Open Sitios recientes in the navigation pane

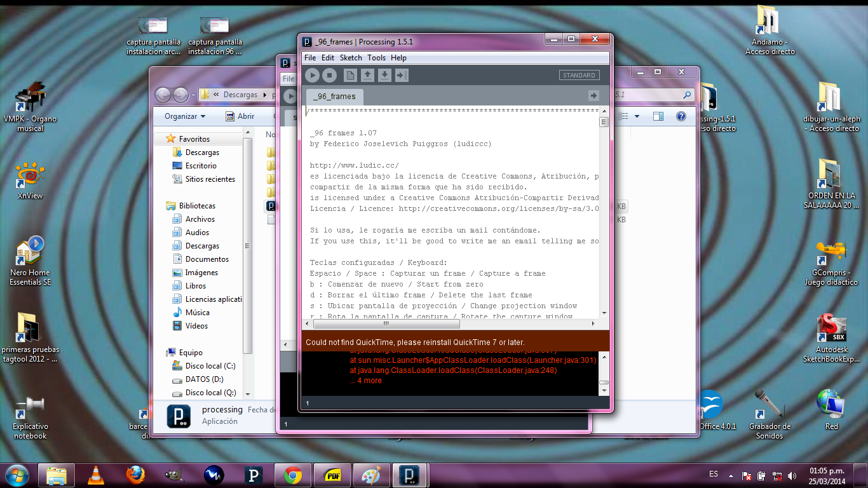coord(210,179)
